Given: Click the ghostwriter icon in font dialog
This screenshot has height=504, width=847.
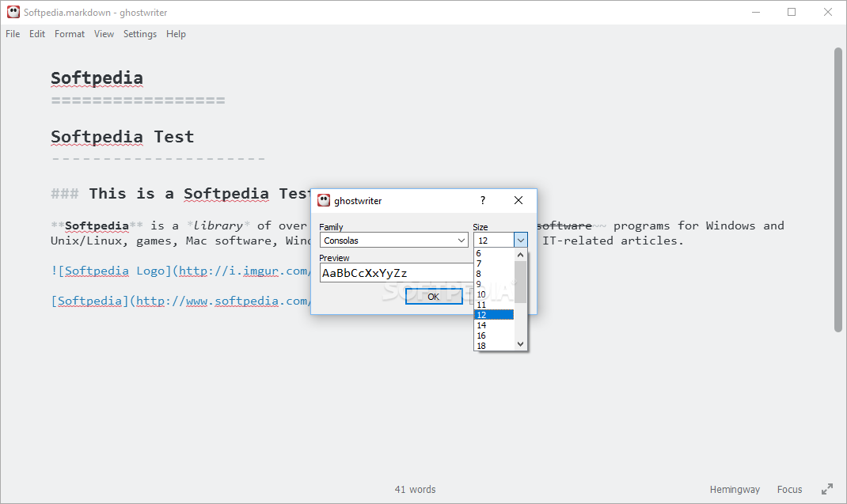Looking at the screenshot, I should click(x=324, y=200).
